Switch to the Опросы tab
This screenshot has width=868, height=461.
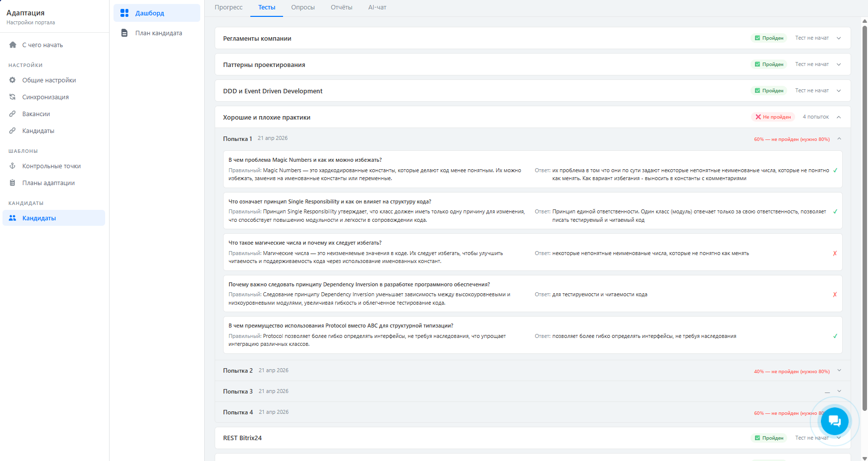point(303,7)
